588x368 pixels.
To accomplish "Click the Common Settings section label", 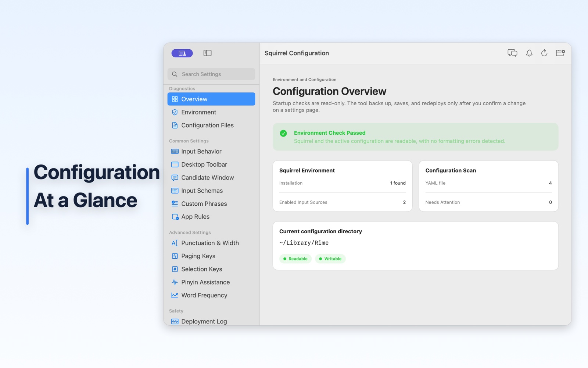I will tap(189, 141).
